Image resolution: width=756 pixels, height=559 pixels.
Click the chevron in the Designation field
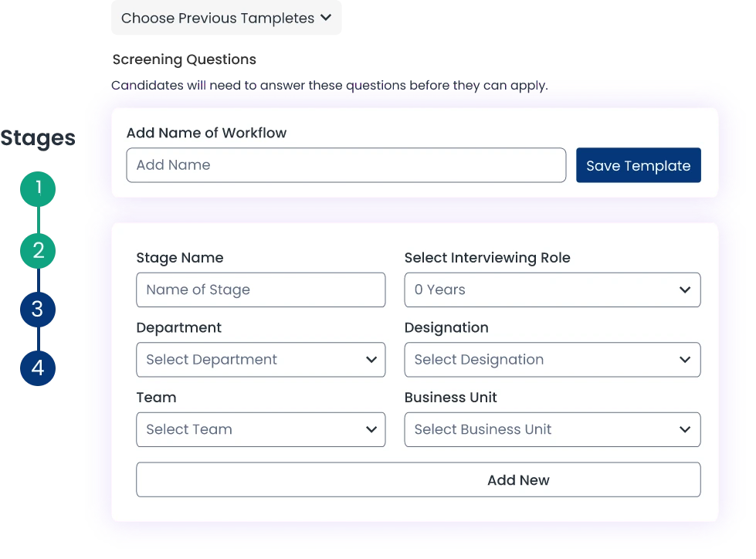coord(684,360)
